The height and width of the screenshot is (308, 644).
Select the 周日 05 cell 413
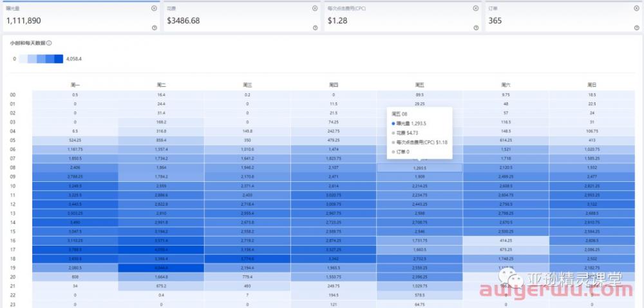tap(591, 140)
